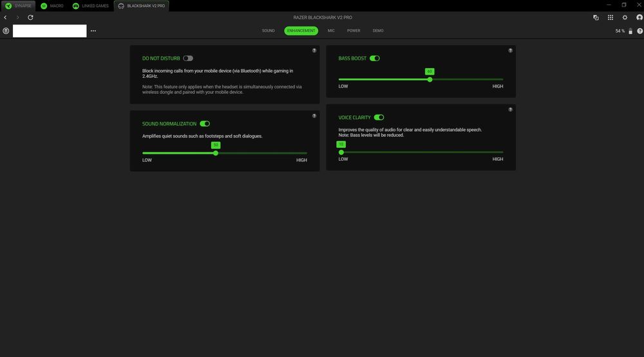Open the user account icon
644x357 pixels.
639,17
